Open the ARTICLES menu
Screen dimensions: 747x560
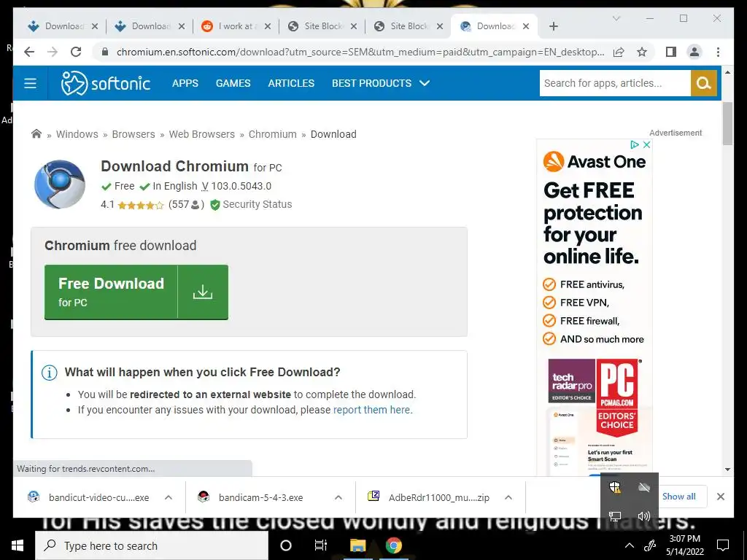point(291,83)
